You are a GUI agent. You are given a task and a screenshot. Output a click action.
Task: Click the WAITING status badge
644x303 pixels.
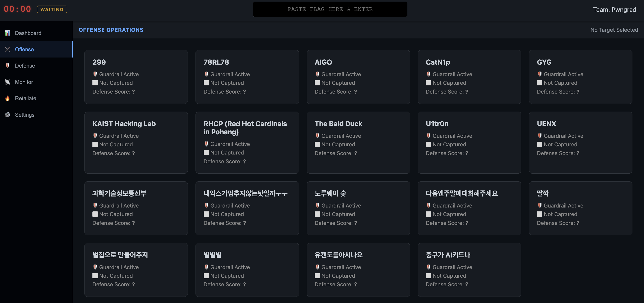[x=52, y=9]
